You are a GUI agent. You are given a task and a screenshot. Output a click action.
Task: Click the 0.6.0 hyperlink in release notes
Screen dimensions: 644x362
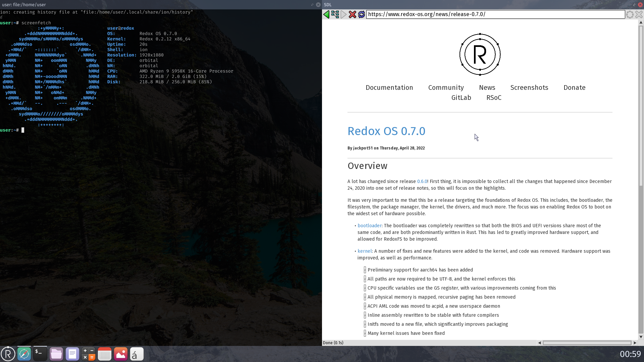coord(422,181)
